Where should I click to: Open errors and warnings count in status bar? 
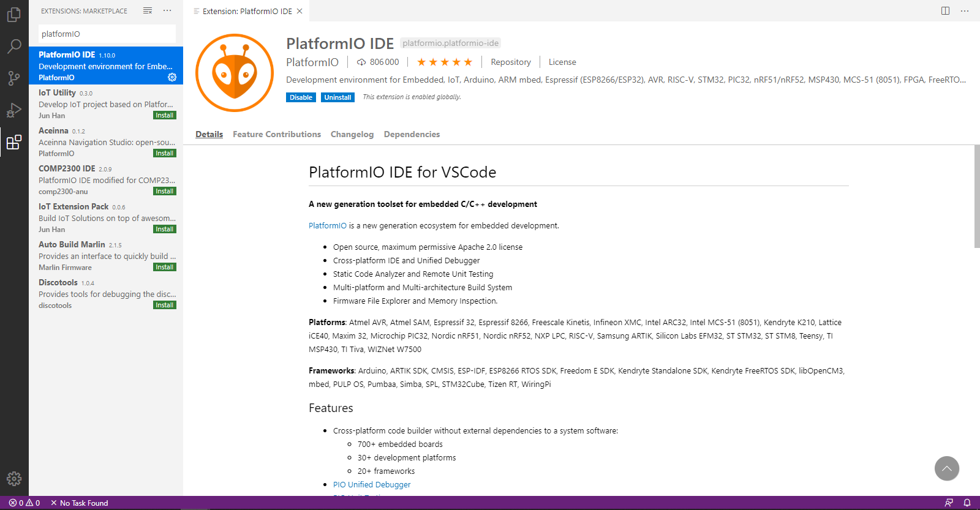[x=24, y=503]
